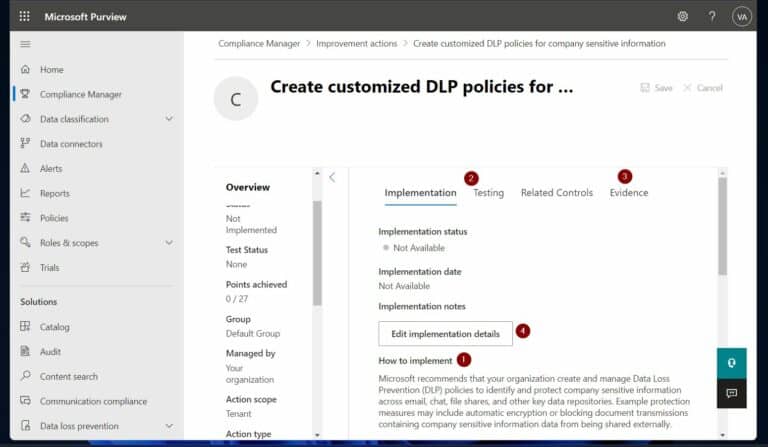Click the details pane scrollbar thumb
The height and width of the screenshot is (447, 768).
[722, 226]
